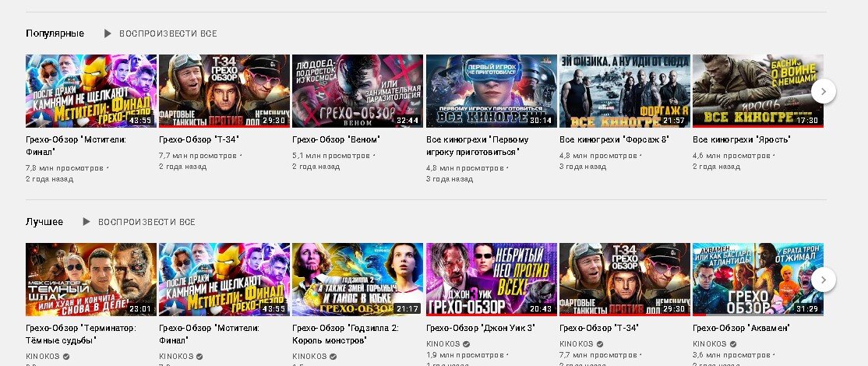
Task: Click verified badge under Терминатор video
Action: pos(66,357)
